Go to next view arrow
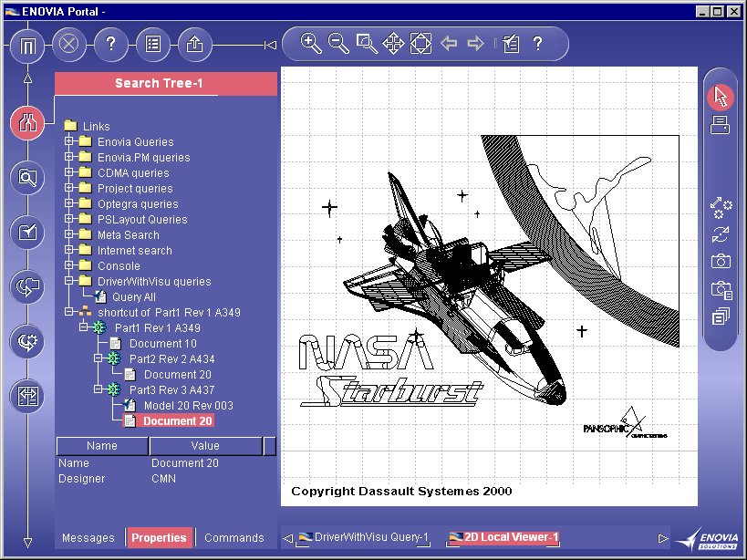 pyautogui.click(x=475, y=44)
